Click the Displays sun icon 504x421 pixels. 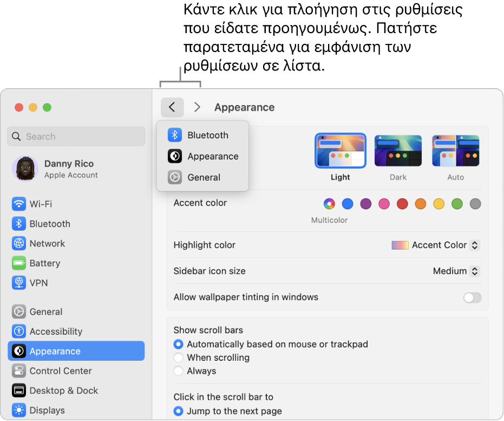tap(18, 410)
